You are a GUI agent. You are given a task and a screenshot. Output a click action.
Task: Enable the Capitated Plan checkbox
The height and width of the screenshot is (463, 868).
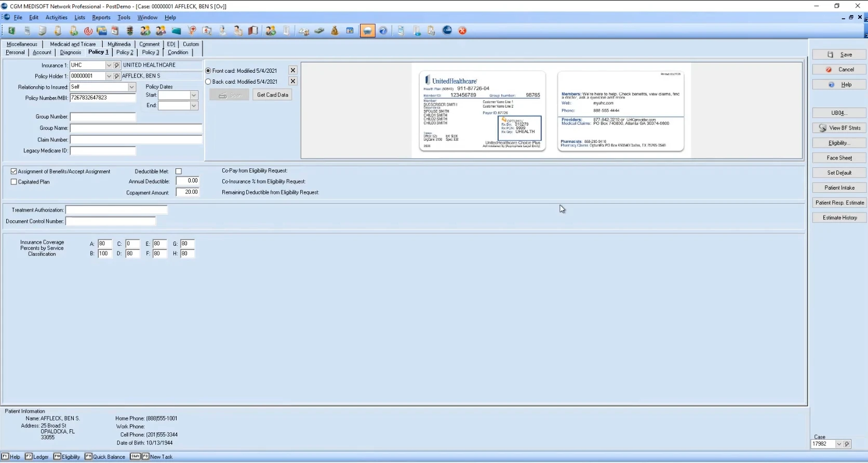click(14, 182)
